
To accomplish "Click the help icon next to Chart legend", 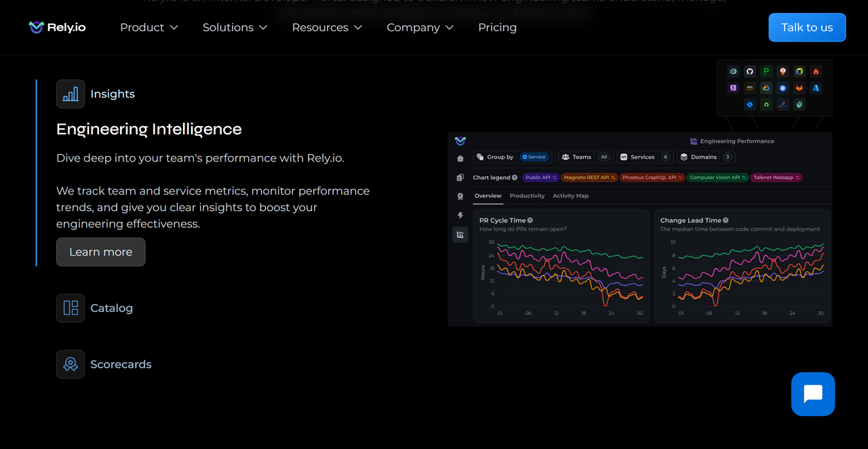I will [515, 178].
